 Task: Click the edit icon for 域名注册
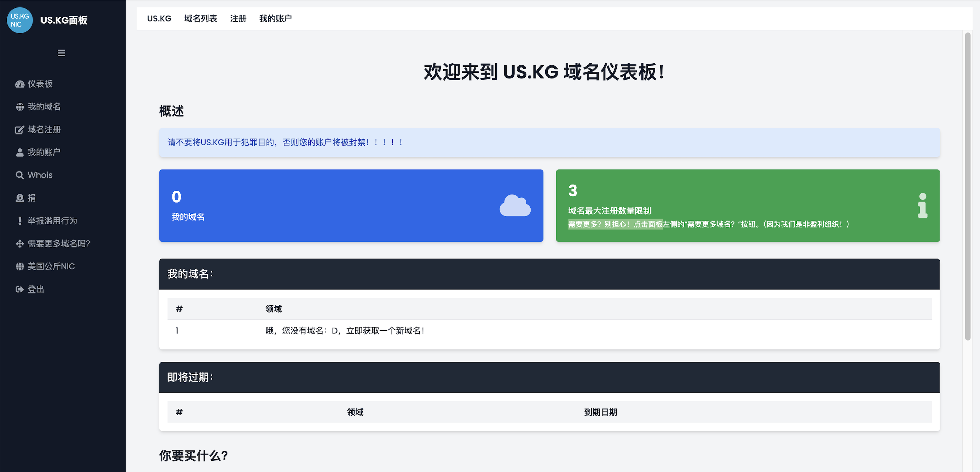[20, 130]
